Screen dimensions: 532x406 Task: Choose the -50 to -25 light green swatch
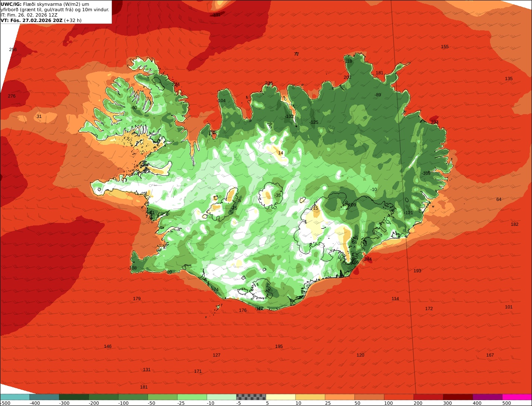163,397
